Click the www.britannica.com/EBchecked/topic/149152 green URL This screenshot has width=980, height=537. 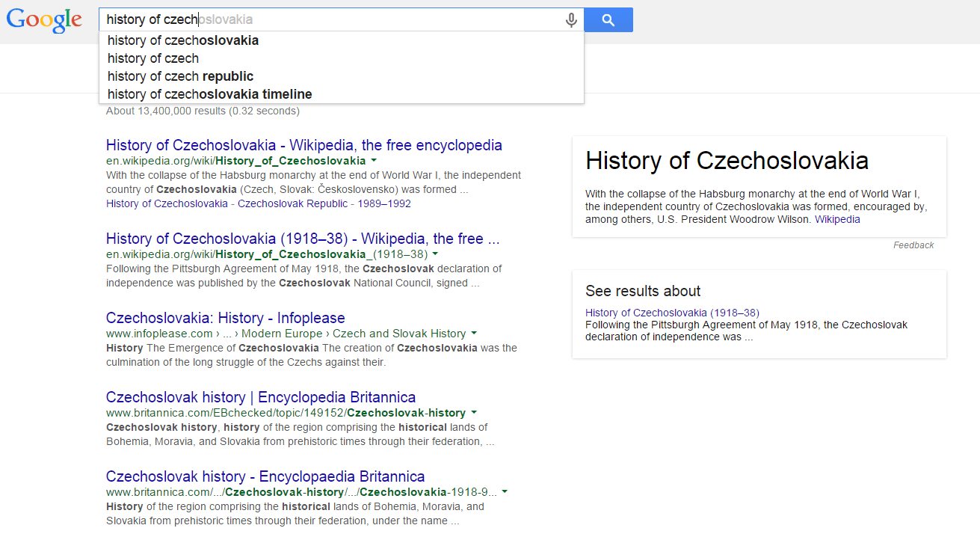tap(286, 413)
